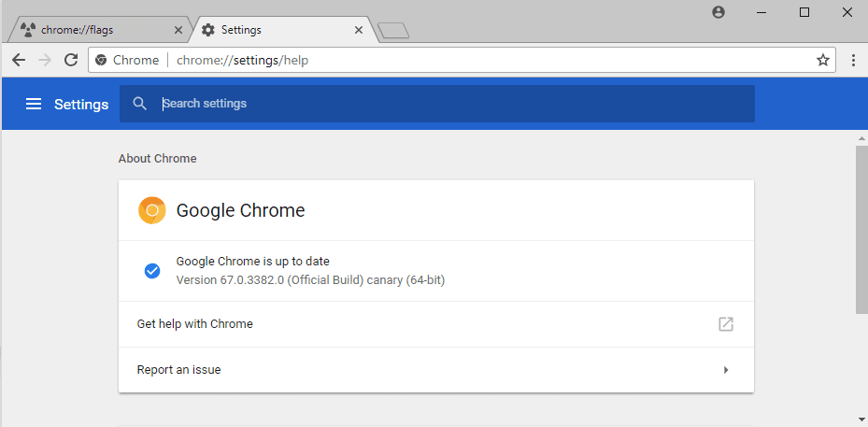Image resolution: width=868 pixels, height=427 pixels.
Task: Open Report an issue
Action: click(x=436, y=370)
